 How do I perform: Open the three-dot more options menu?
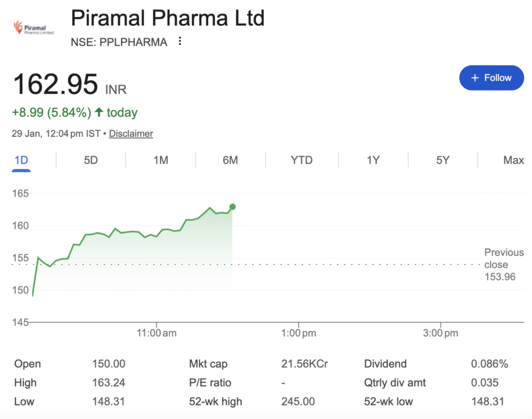(x=180, y=42)
